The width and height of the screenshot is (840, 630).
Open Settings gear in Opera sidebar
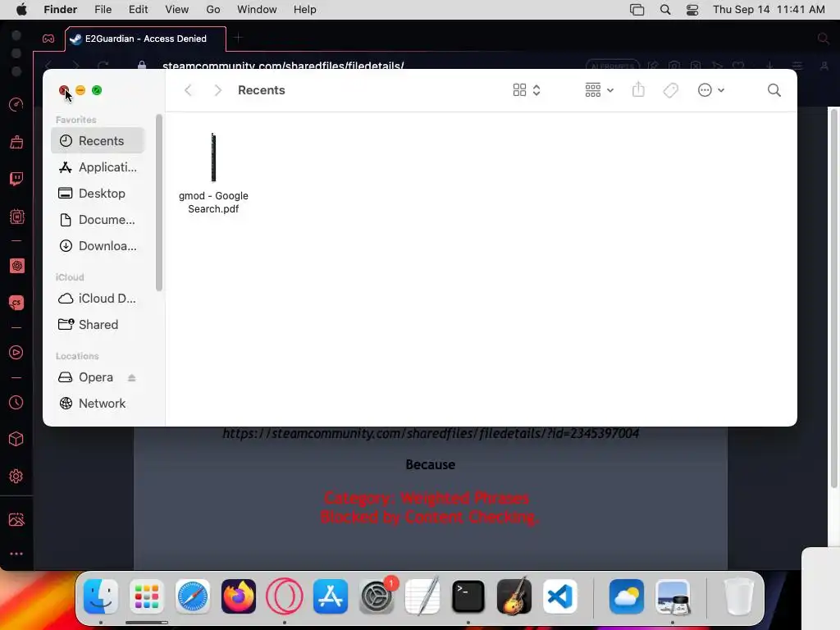pyautogui.click(x=16, y=477)
